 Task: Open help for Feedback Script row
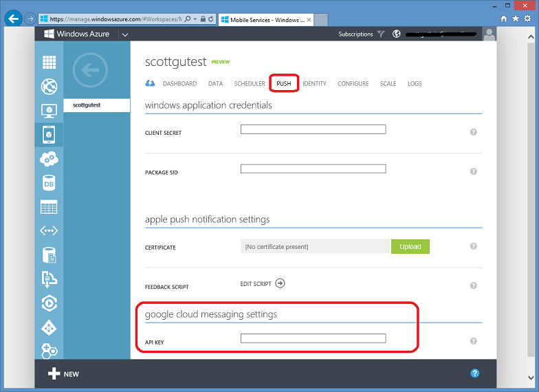(x=473, y=285)
